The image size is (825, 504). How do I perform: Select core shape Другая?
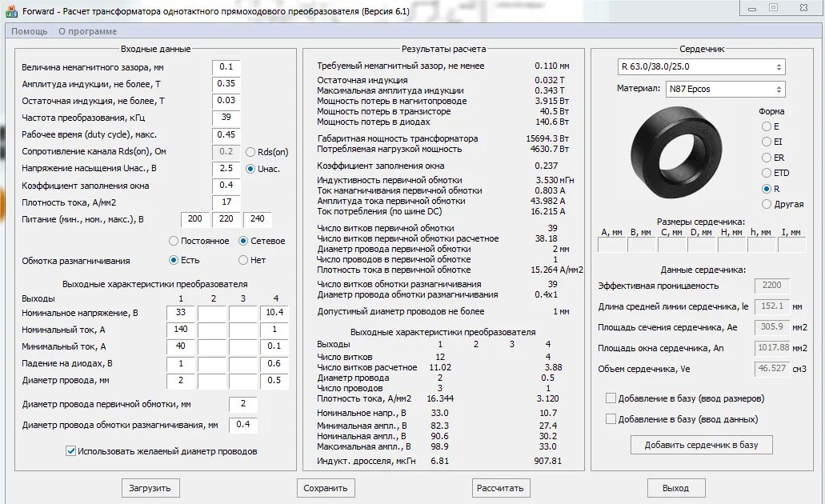767,203
